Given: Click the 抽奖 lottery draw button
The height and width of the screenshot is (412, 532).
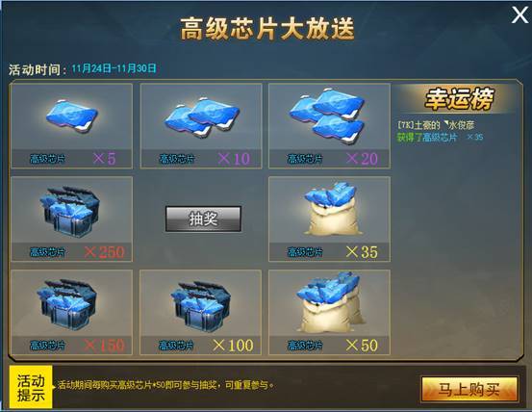Looking at the screenshot, I should click(x=203, y=219).
